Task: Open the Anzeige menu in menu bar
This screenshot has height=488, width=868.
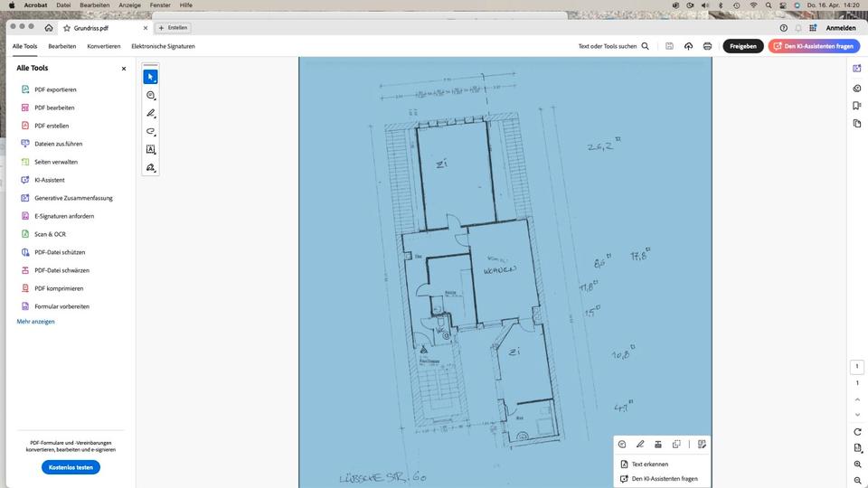Action: point(130,5)
